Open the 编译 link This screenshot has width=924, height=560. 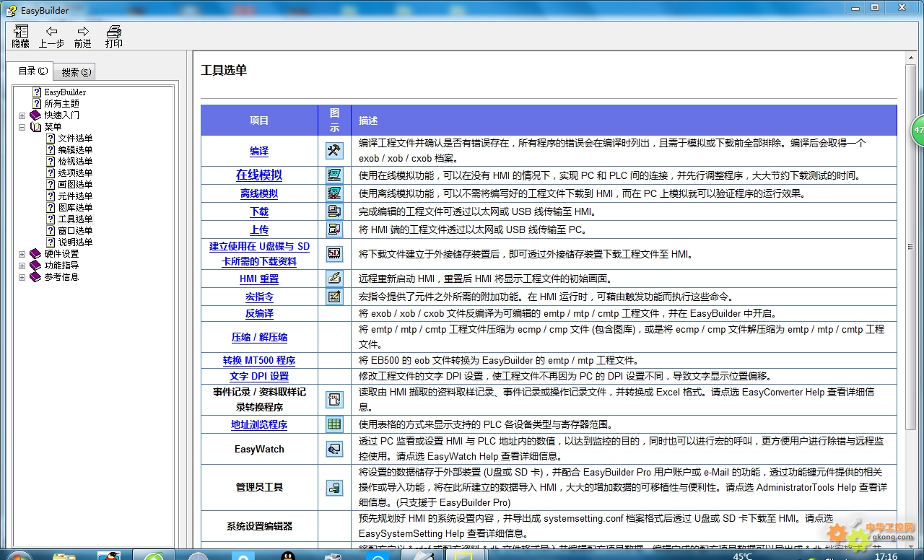(259, 152)
